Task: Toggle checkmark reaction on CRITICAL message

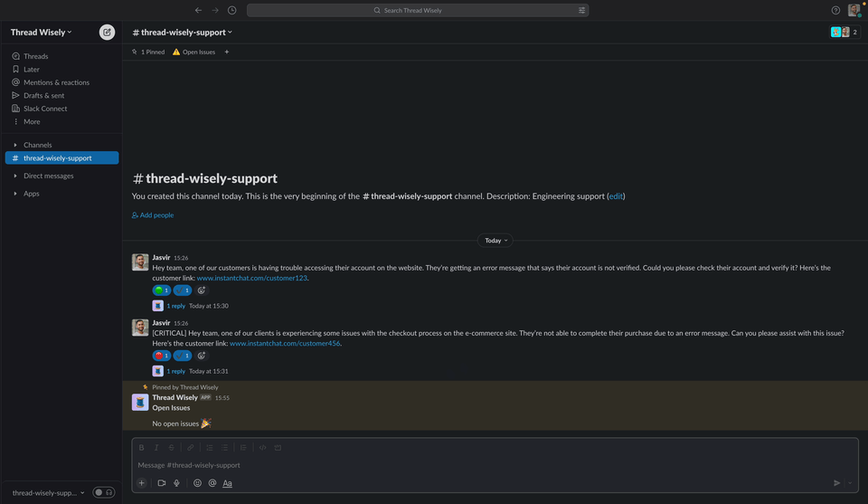Action: [x=183, y=356]
